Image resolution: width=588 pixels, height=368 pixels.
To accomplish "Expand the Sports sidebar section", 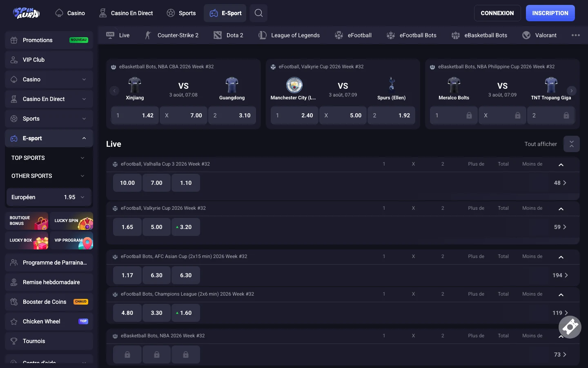I will pos(49,119).
